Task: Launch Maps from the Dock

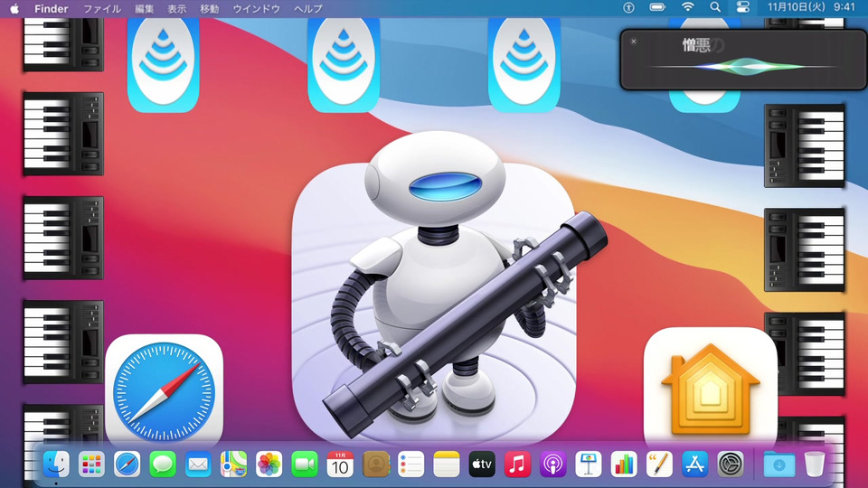Action: (x=233, y=465)
